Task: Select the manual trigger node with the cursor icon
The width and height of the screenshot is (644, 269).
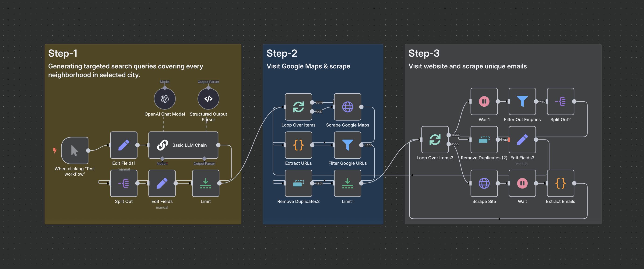Action: (74, 150)
